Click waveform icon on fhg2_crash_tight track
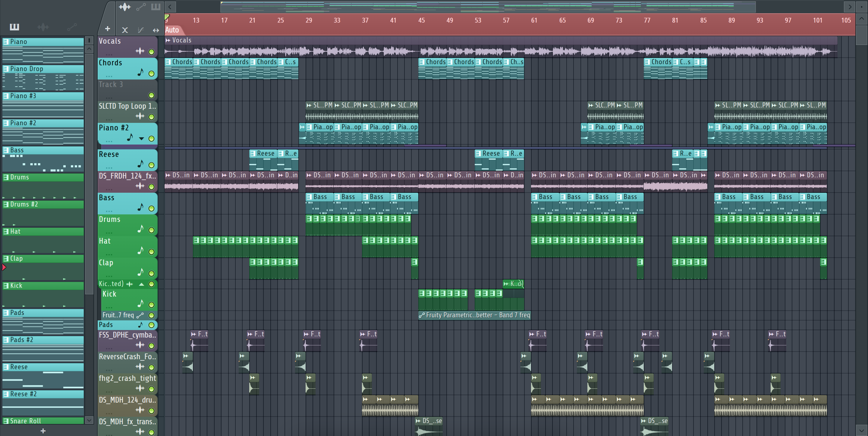Screen dimensions: 868x436 click(x=140, y=388)
